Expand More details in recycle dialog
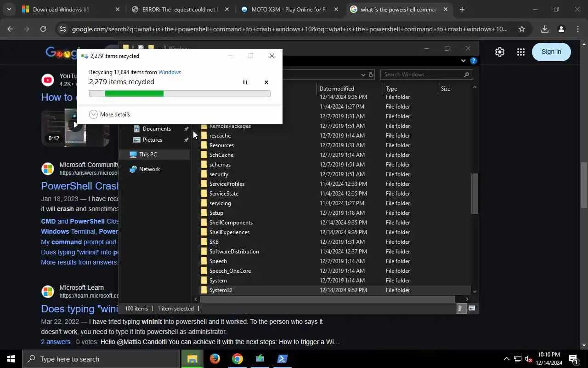This screenshot has width=588, height=368. tap(110, 115)
